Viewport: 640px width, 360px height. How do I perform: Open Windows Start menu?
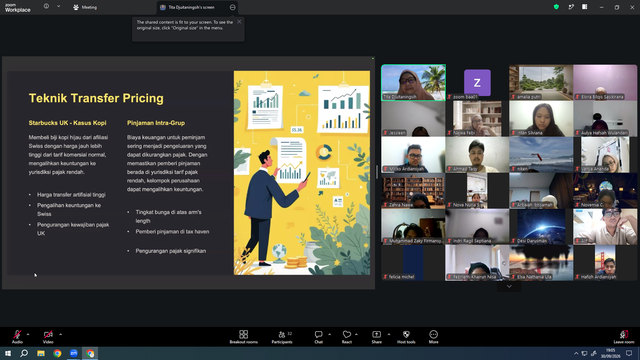[x=8, y=353]
